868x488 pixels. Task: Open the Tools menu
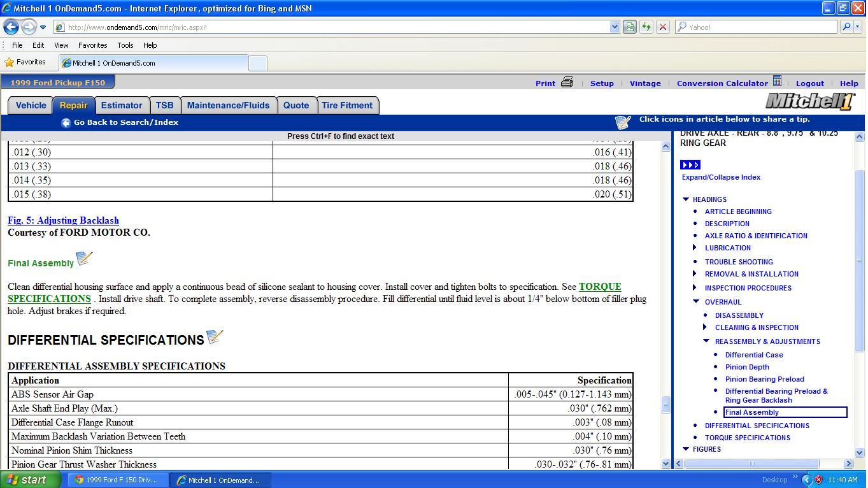tap(125, 45)
